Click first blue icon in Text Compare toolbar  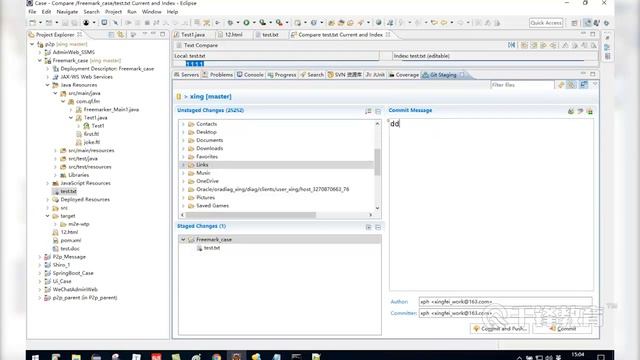pos(511,45)
